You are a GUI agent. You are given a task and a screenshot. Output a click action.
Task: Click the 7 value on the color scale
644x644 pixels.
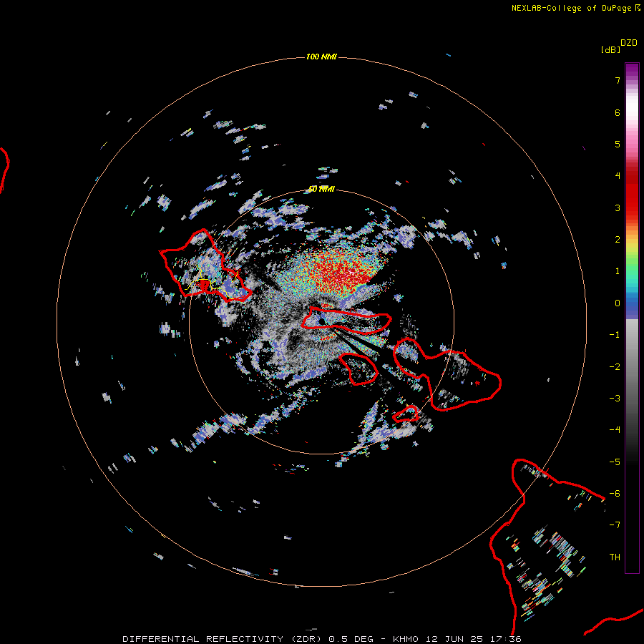[618, 80]
